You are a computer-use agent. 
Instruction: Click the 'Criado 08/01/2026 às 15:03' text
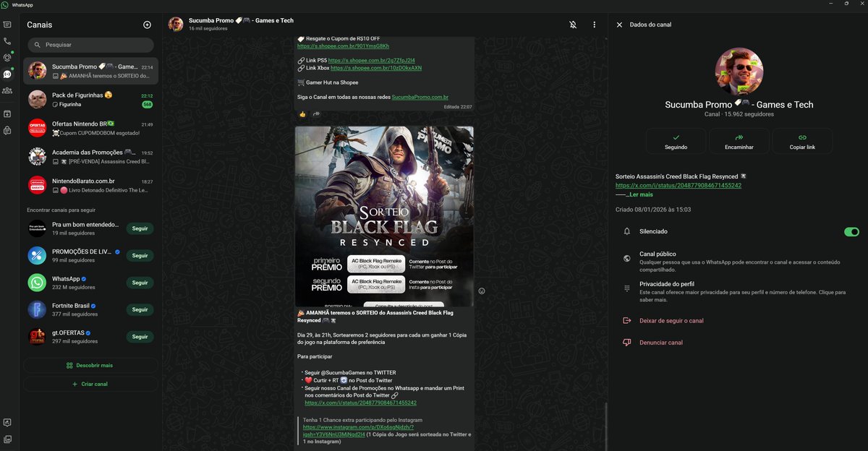[653, 210]
